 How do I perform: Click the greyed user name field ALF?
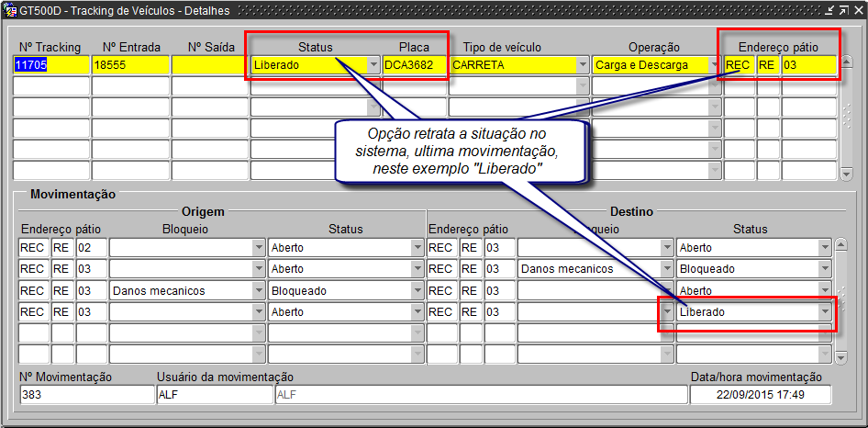click(x=481, y=395)
